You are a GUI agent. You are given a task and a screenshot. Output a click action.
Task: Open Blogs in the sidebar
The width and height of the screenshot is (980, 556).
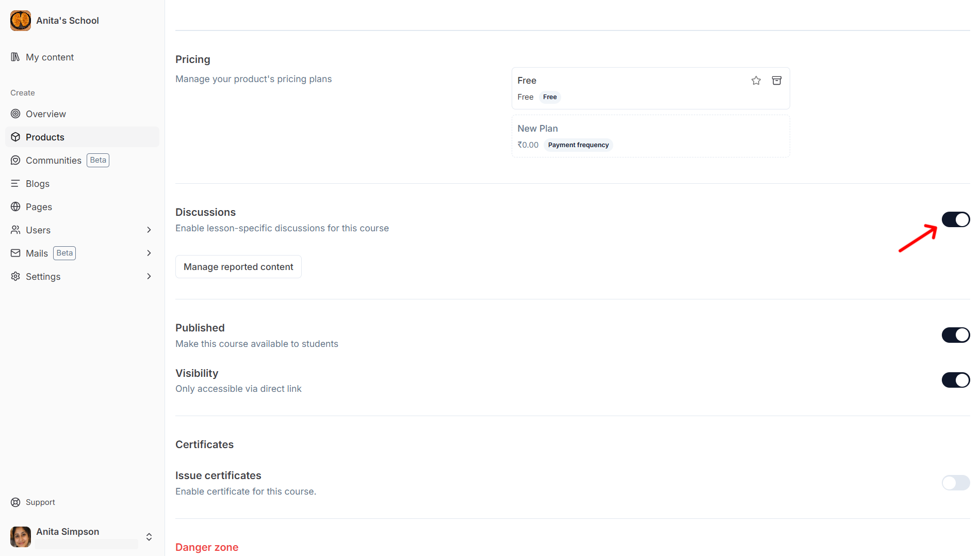click(83, 183)
